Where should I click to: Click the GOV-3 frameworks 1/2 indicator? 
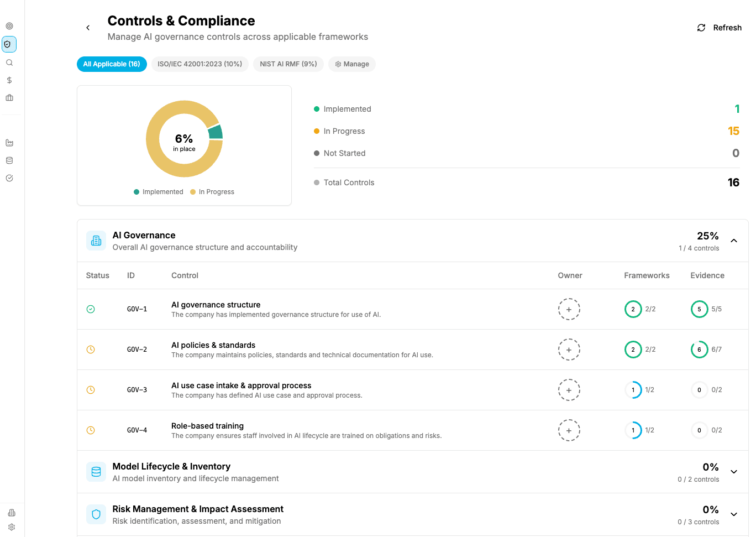(x=639, y=390)
